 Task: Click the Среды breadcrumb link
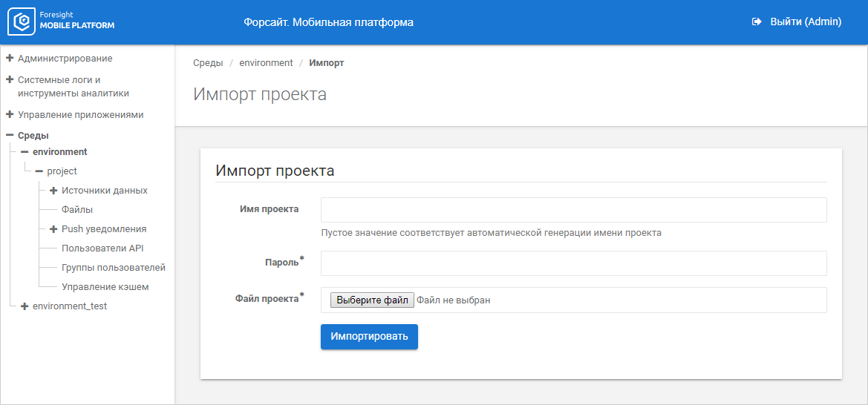(x=208, y=63)
